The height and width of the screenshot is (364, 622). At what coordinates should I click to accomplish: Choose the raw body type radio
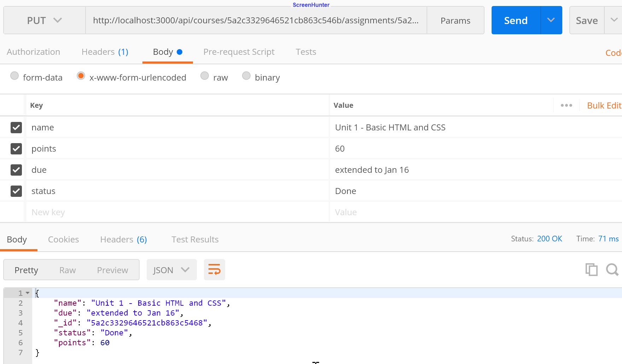205,76
